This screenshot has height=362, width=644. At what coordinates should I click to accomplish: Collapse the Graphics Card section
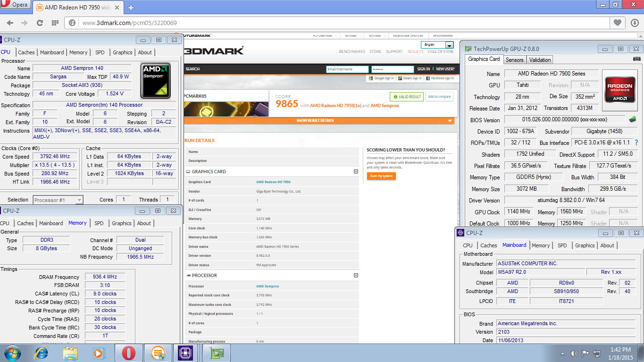tap(356, 171)
